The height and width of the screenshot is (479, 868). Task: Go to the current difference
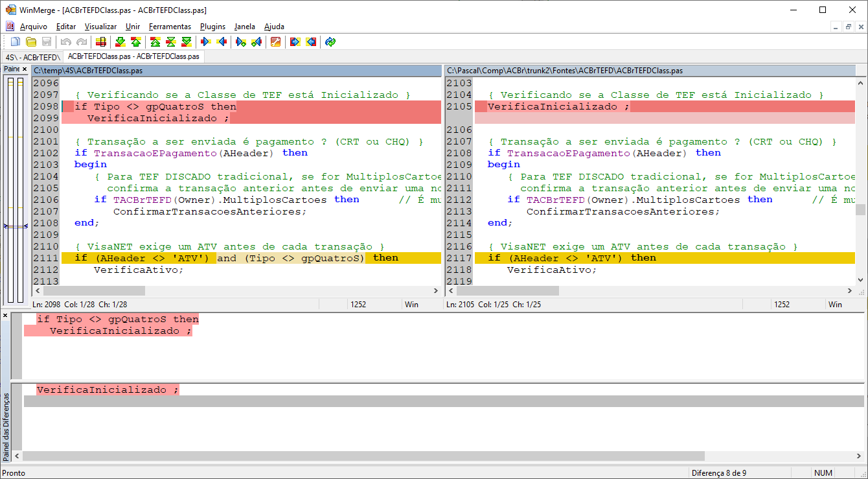point(171,42)
